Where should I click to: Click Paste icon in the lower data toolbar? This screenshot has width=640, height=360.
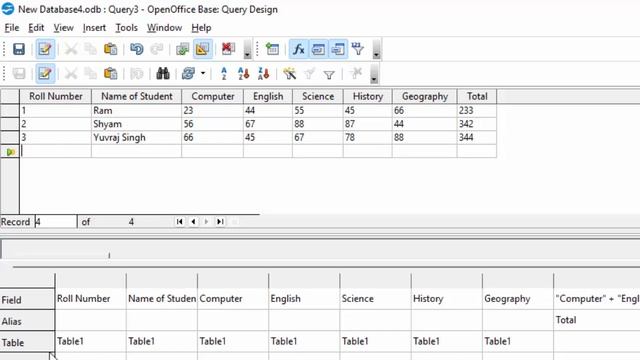coord(110,74)
